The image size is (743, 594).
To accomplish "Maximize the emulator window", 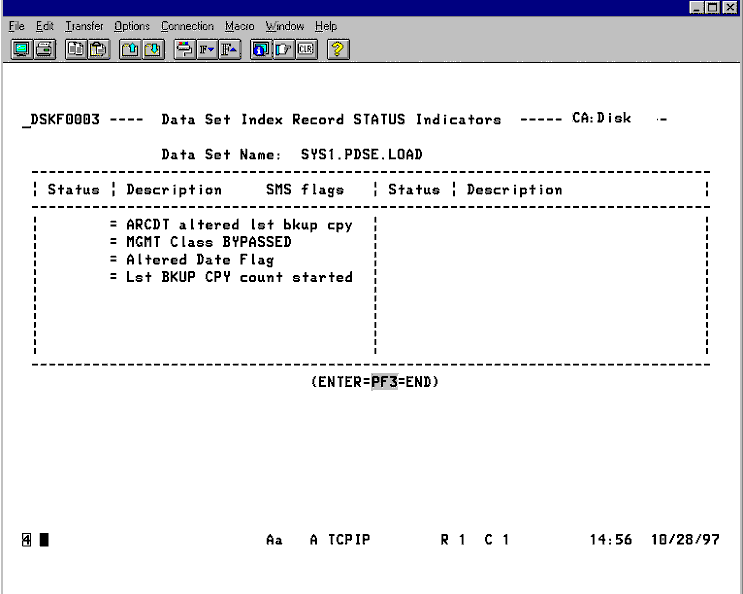I will coord(712,7).
